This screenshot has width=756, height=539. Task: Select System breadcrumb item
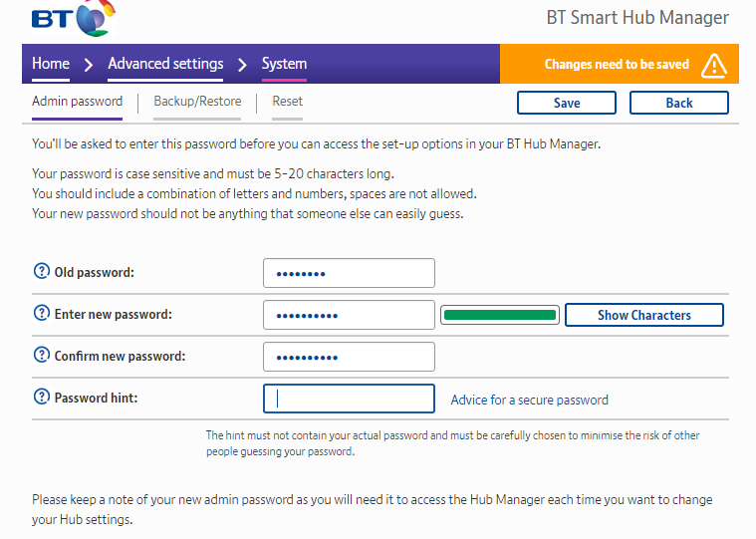click(x=284, y=64)
